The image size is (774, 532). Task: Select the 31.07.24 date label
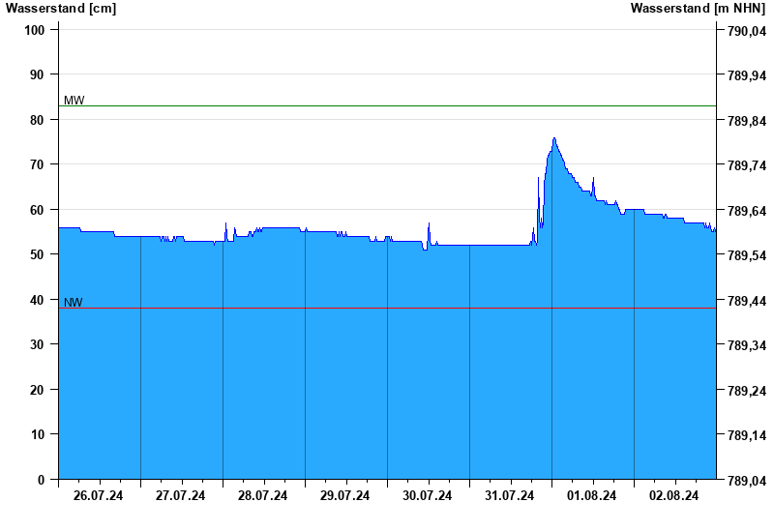tap(510, 495)
